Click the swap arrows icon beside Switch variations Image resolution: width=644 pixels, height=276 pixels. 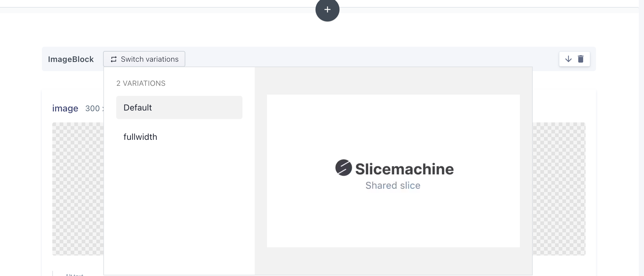(113, 59)
